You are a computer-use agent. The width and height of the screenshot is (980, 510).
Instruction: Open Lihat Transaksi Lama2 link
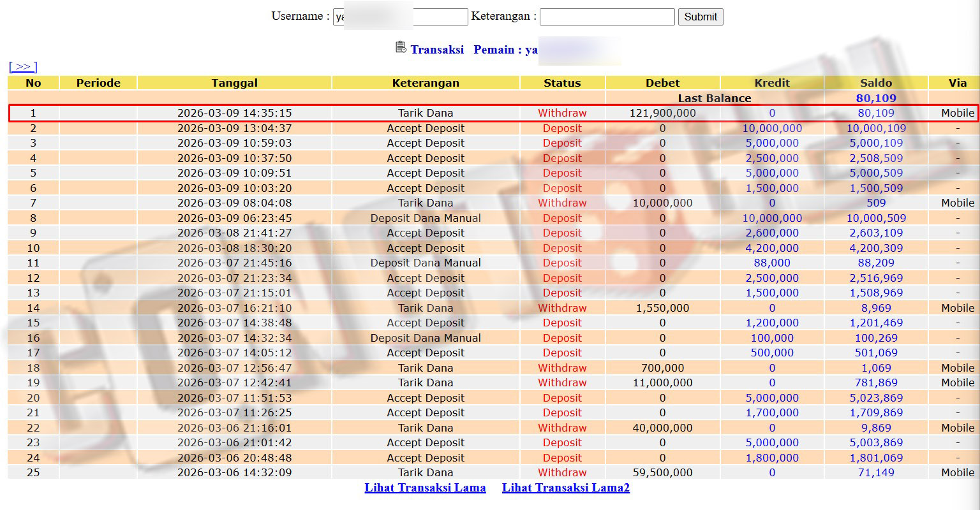coord(565,488)
